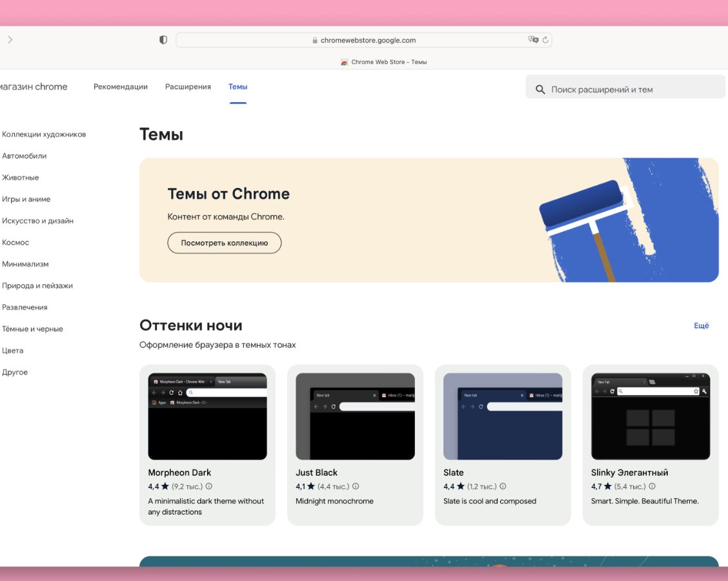The height and width of the screenshot is (581, 728).
Task: Select Минимализм in the left sidebar
Action: (25, 263)
